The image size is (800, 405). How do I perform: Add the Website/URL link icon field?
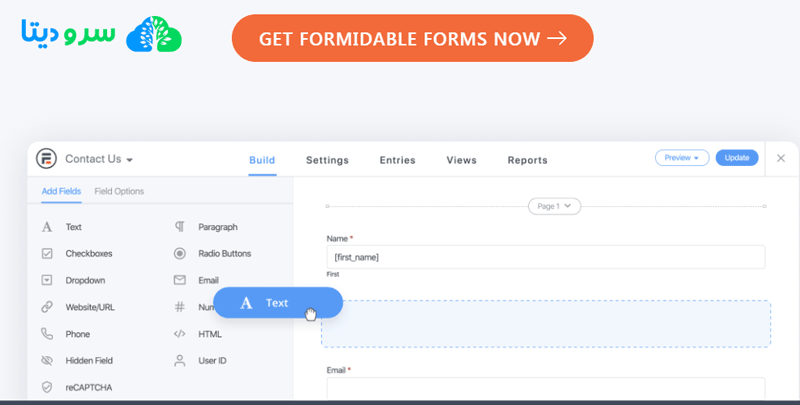point(47,307)
